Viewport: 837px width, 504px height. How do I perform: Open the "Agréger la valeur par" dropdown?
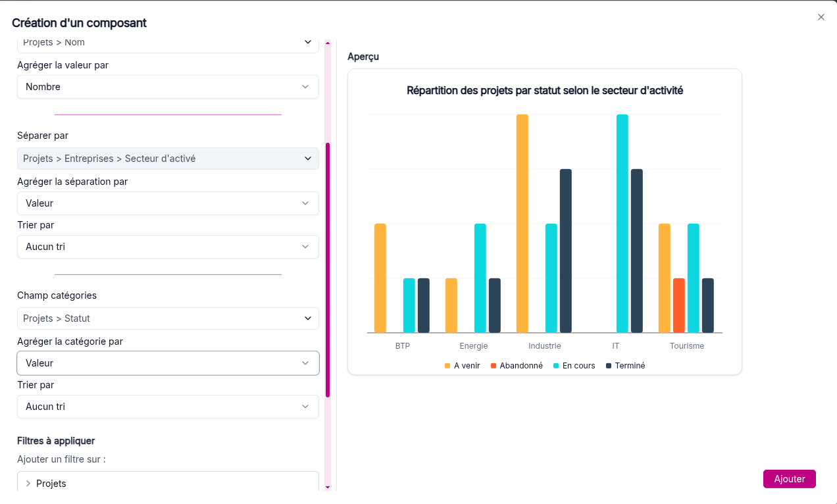pos(168,86)
